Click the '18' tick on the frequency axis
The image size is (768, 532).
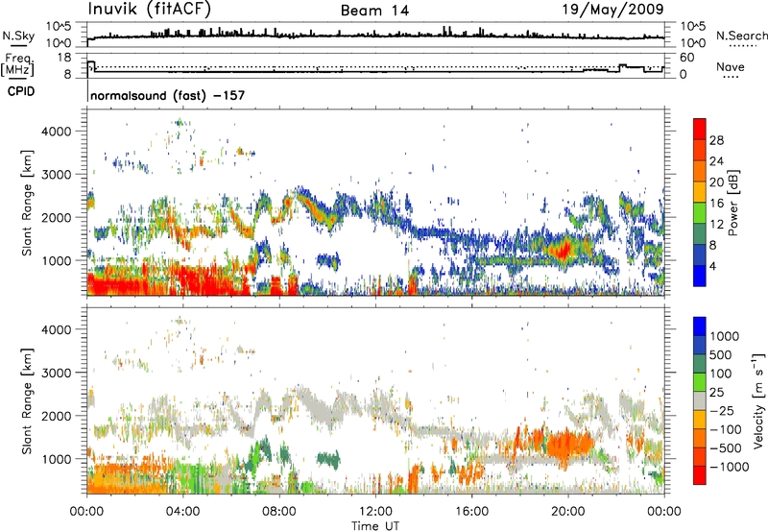64,58
